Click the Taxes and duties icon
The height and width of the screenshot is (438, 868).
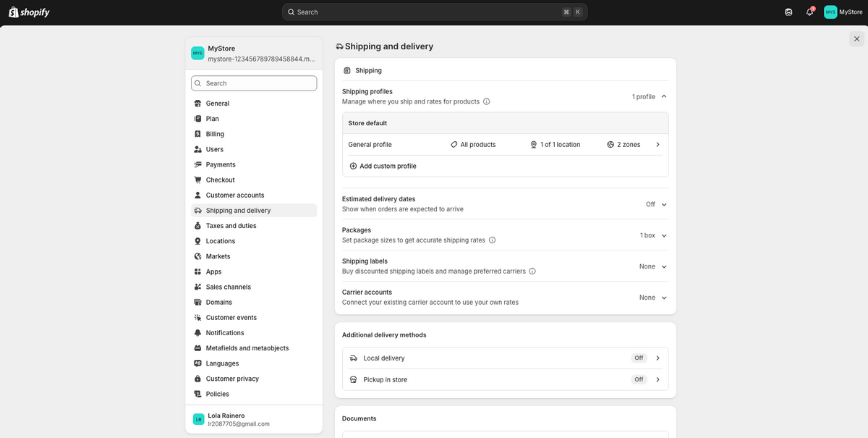point(198,226)
